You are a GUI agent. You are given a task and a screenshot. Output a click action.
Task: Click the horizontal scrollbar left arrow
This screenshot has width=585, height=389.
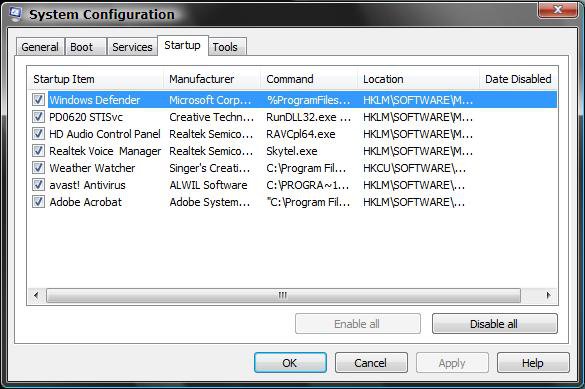click(36, 295)
